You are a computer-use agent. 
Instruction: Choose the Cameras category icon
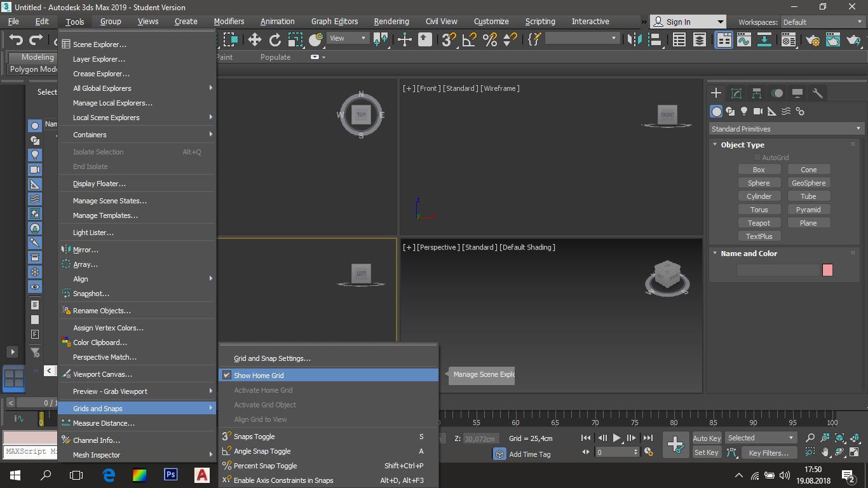coord(758,112)
